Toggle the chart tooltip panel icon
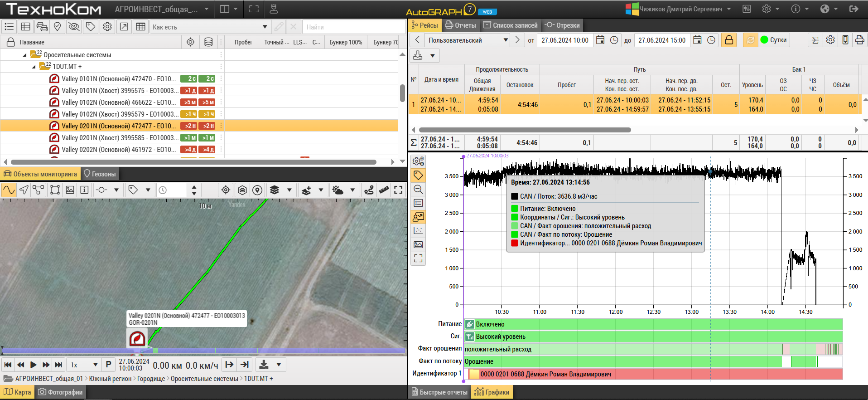Screen dimensions: 868x400 click(x=418, y=217)
